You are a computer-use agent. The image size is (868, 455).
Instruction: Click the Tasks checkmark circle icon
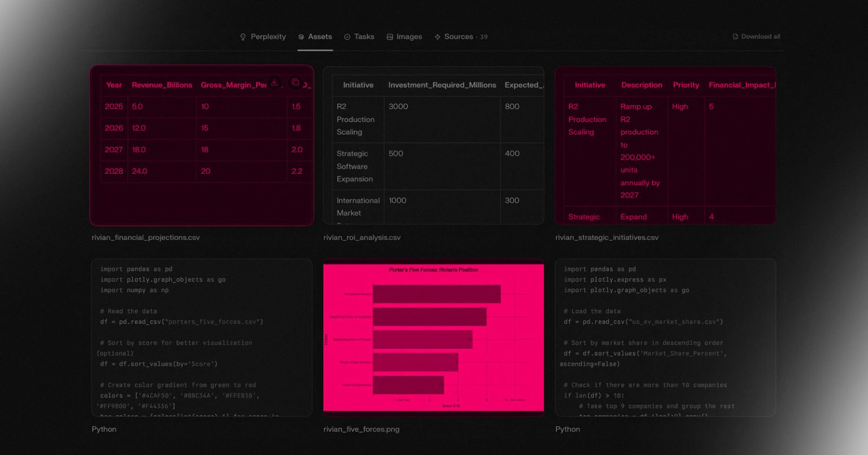click(347, 37)
